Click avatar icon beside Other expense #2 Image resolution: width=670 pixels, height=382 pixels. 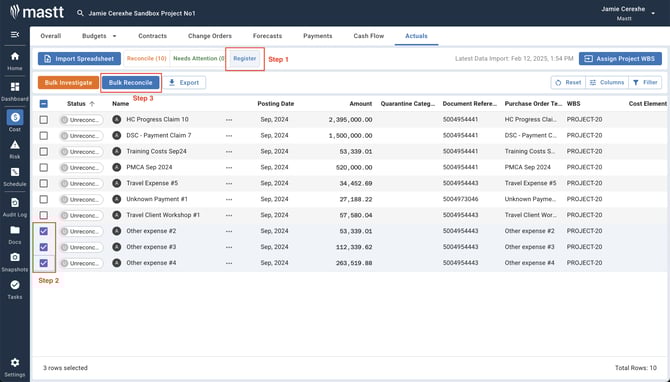117,231
